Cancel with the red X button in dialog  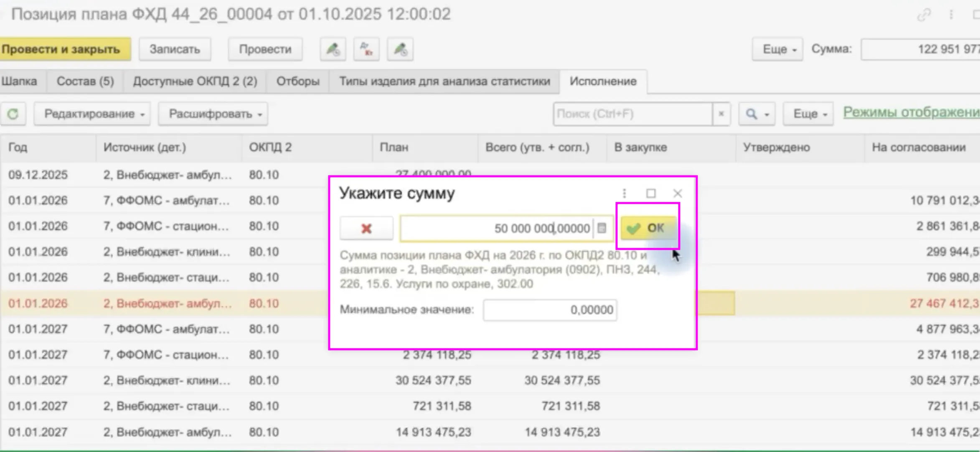(366, 228)
